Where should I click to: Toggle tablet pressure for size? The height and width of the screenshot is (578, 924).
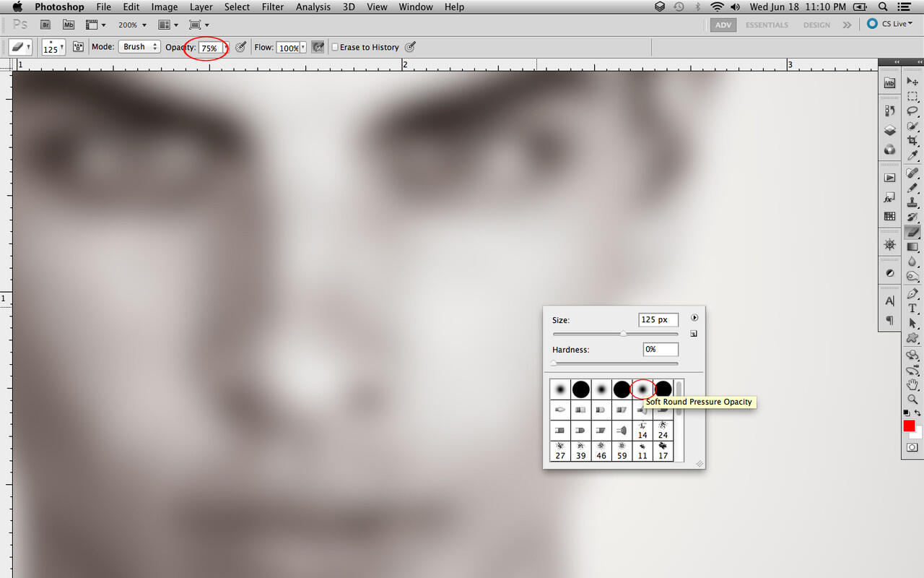pyautogui.click(x=410, y=47)
